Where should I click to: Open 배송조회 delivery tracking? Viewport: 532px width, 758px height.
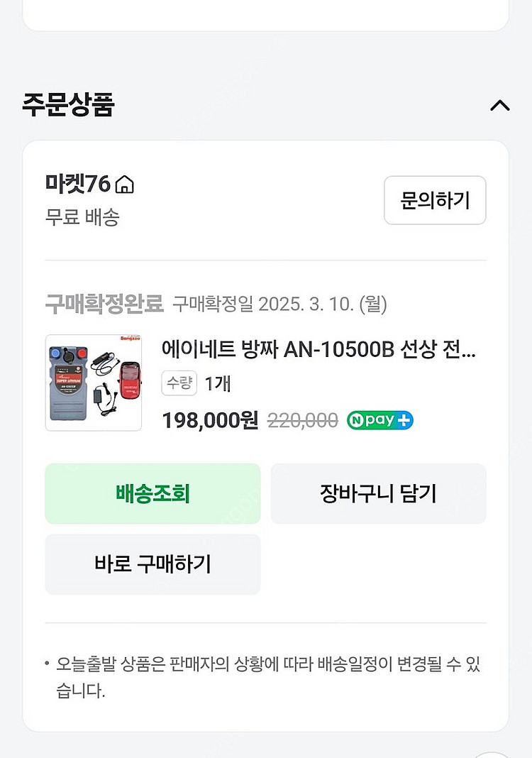153,493
